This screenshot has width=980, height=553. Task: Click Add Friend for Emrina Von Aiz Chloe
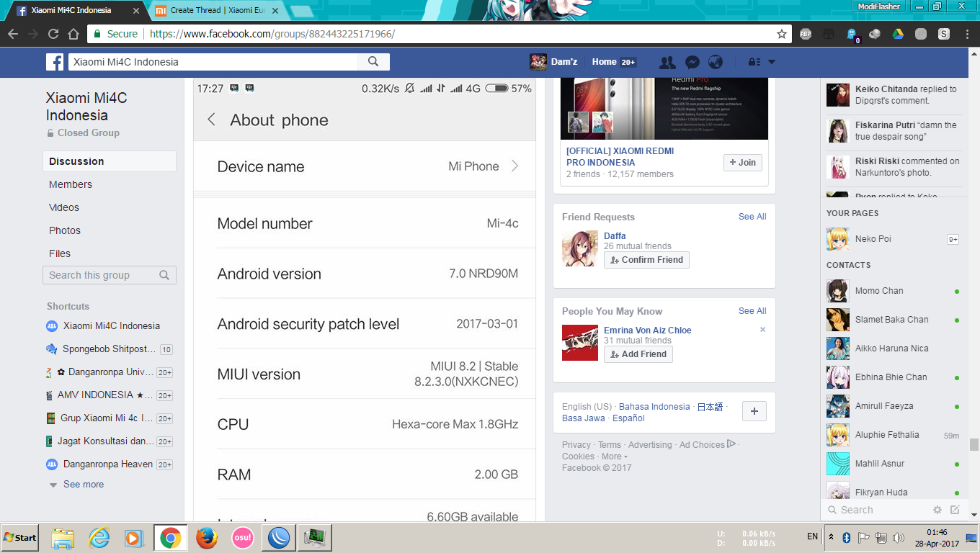coord(638,354)
